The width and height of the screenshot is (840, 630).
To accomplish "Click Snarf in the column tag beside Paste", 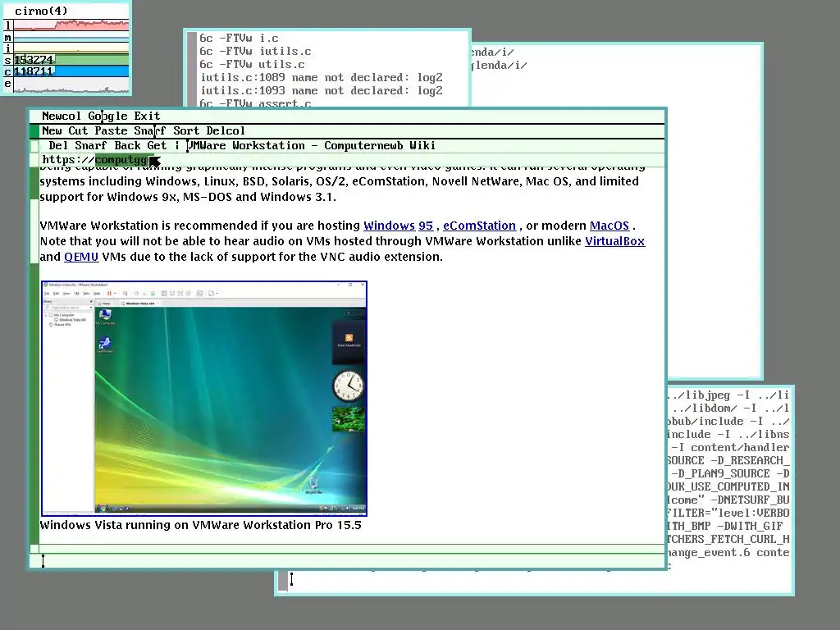I will (150, 130).
